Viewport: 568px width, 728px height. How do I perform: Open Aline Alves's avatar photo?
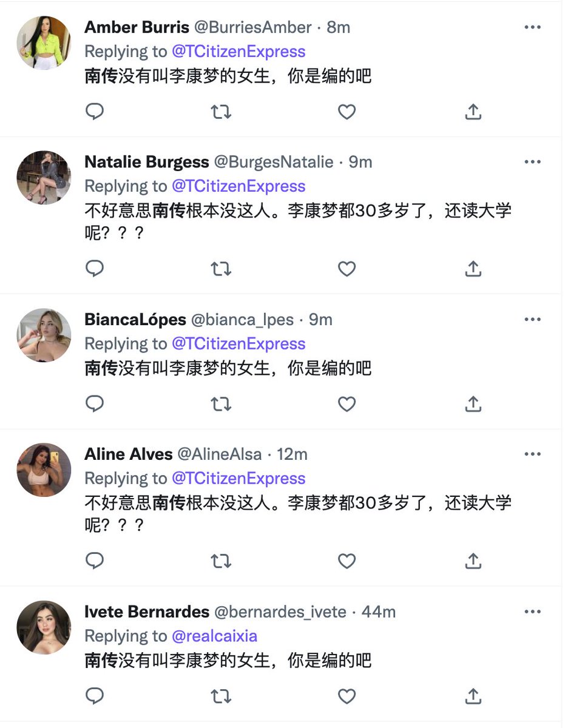(x=44, y=470)
